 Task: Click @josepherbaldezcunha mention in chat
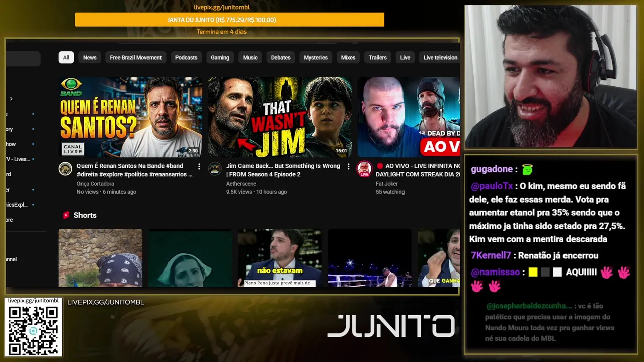tap(529, 306)
